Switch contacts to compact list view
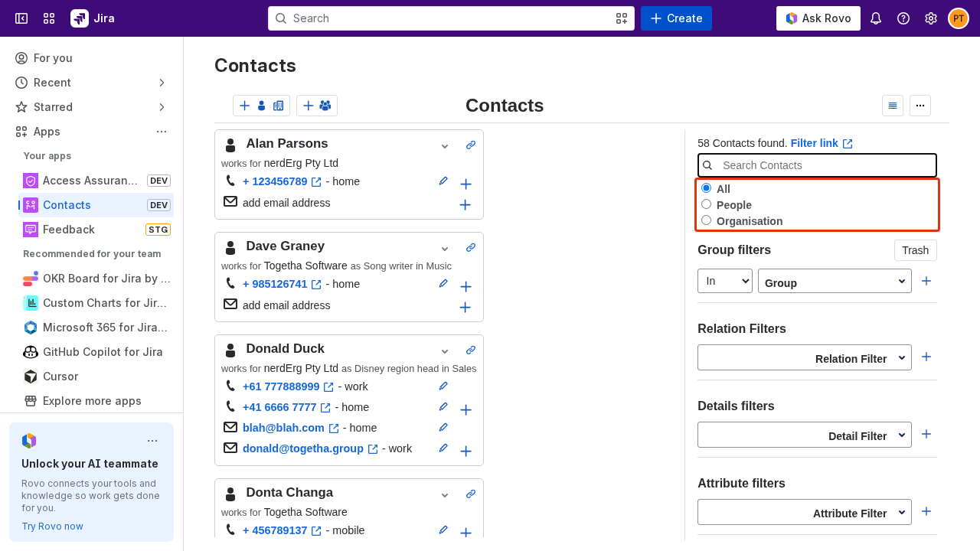 [893, 106]
